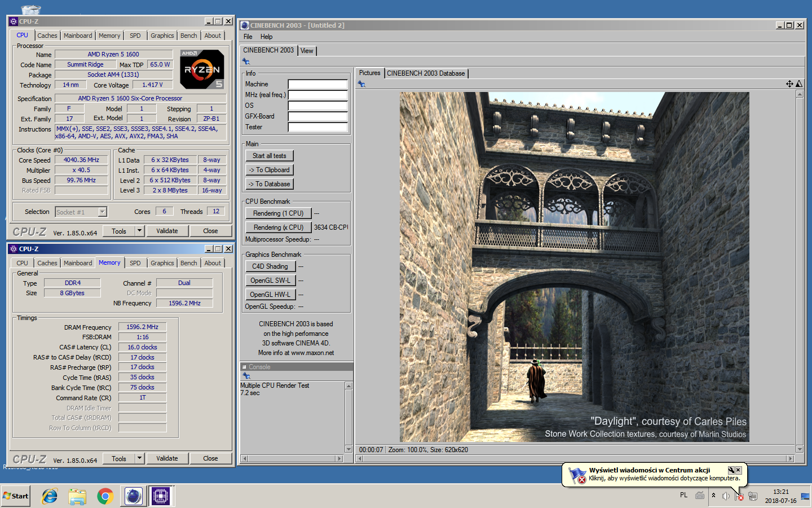Open Mainboard tab in the CPU-Z window showing processor info

click(x=78, y=36)
